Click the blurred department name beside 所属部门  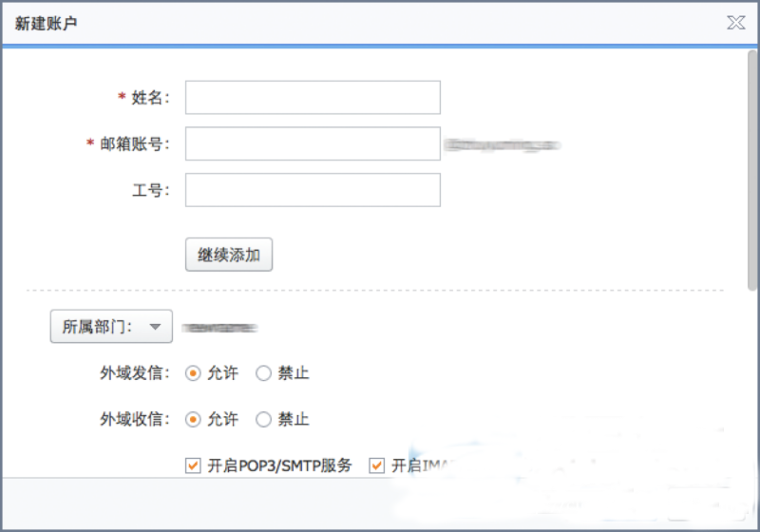pyautogui.click(x=219, y=328)
